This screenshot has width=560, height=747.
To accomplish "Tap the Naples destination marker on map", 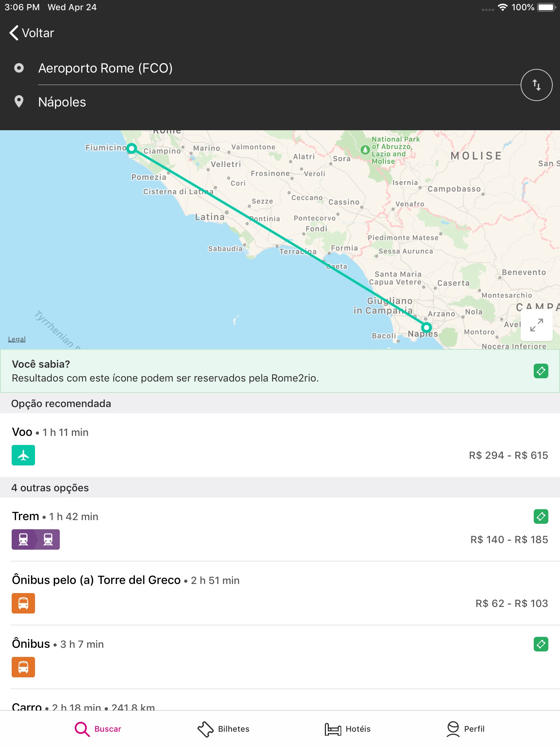I will click(x=426, y=327).
